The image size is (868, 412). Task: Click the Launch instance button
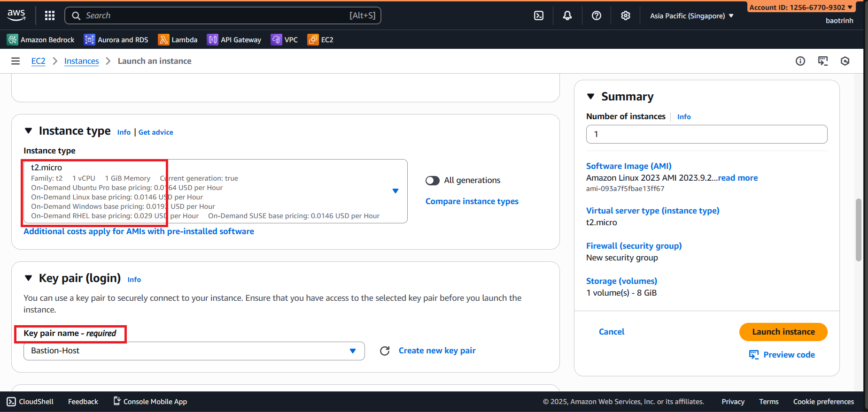coord(783,332)
